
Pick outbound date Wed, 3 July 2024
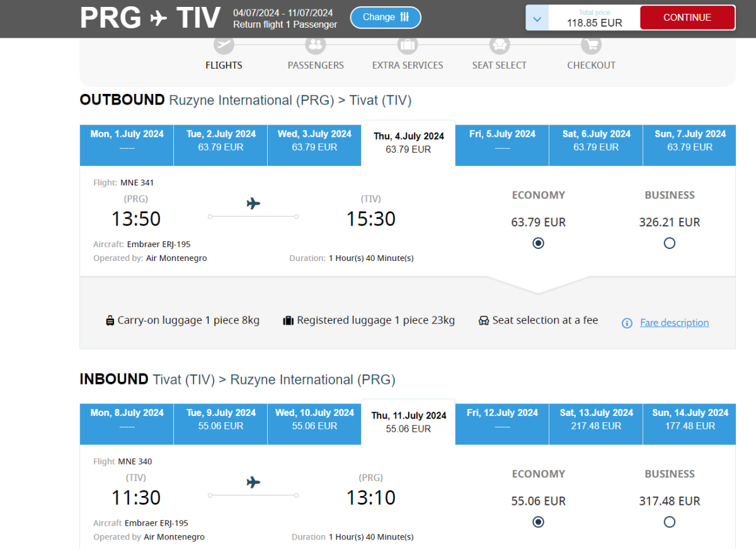314,141
